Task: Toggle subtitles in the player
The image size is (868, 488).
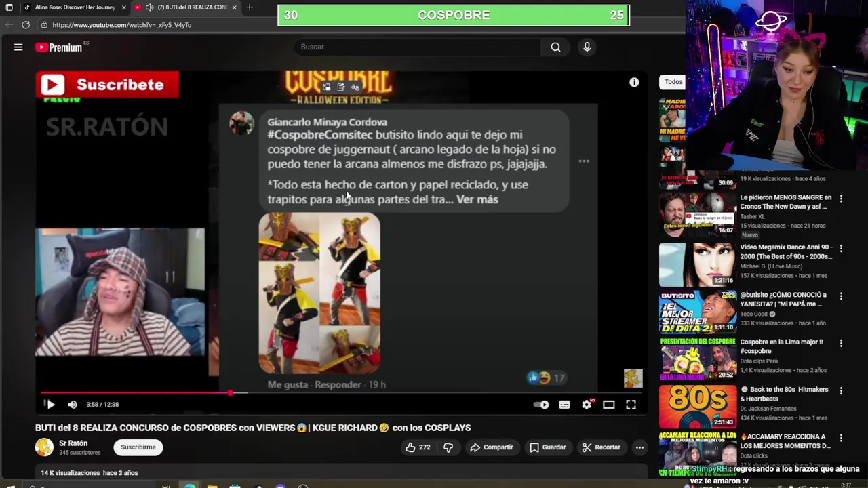Action: (564, 405)
